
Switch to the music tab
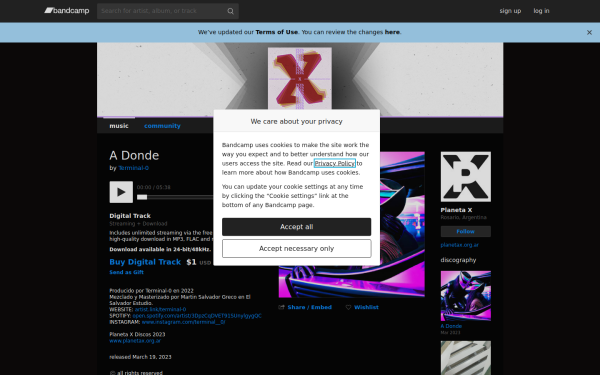[x=119, y=126]
